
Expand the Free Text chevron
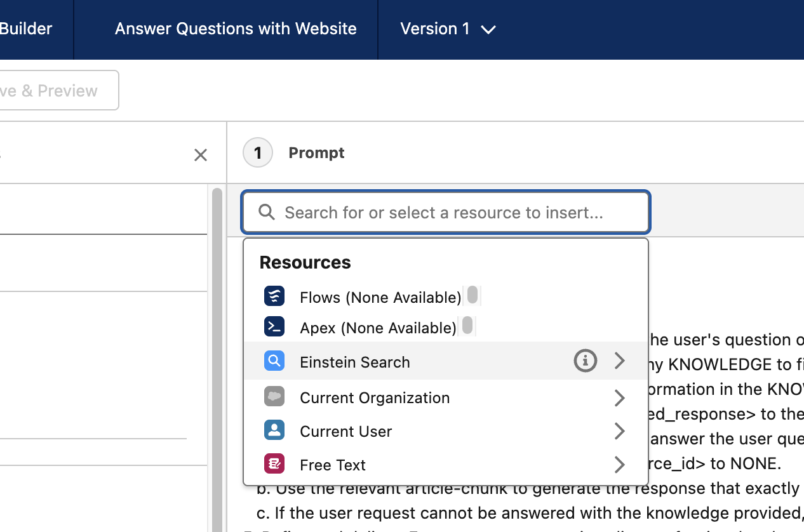click(x=620, y=465)
